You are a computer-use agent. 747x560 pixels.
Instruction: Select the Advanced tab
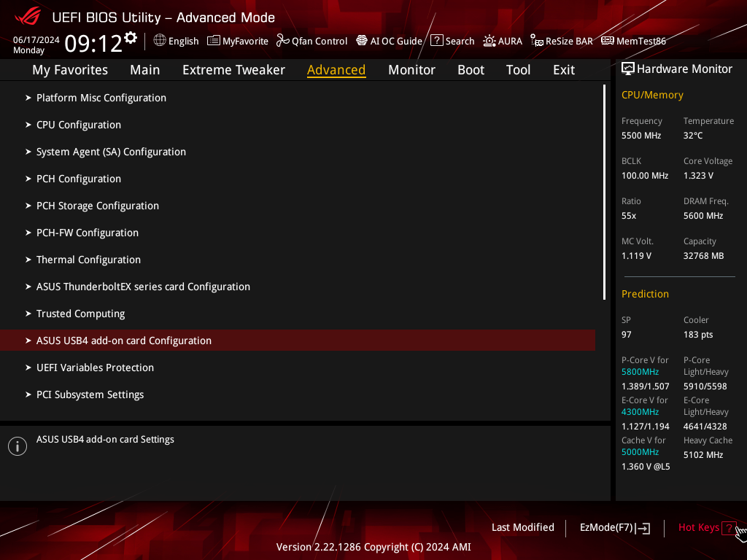[x=336, y=70]
